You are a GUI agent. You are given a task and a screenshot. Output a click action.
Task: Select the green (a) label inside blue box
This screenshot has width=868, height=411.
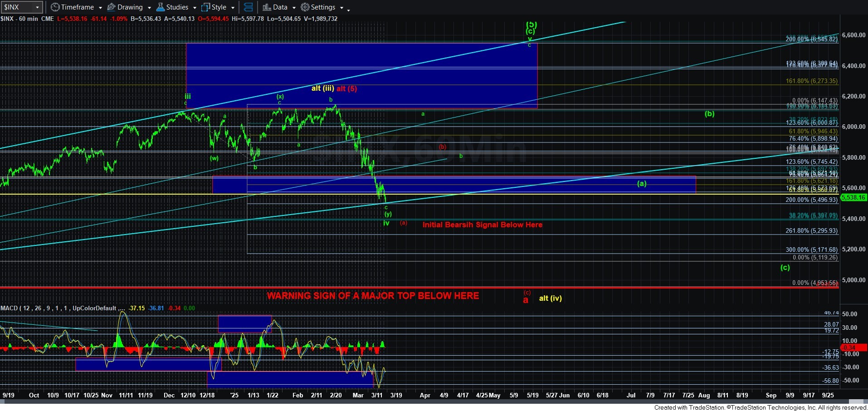[642, 184]
